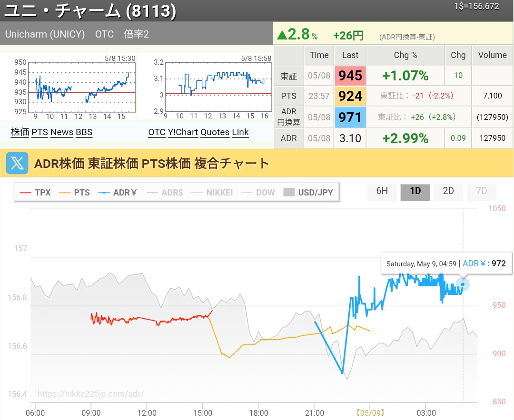Screen dimensions: 514x420
Task: Click the 【05/09】 date axis label
Action: (370, 413)
